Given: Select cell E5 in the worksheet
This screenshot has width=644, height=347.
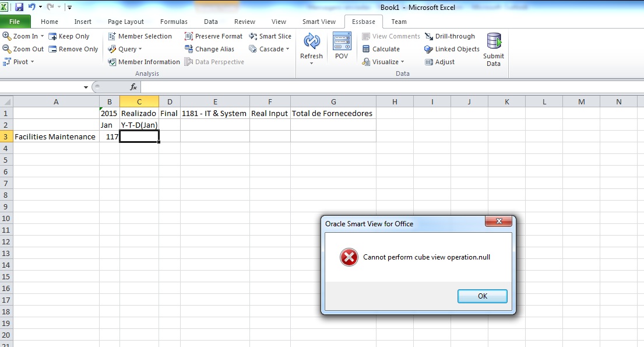Looking at the screenshot, I should click(215, 160).
